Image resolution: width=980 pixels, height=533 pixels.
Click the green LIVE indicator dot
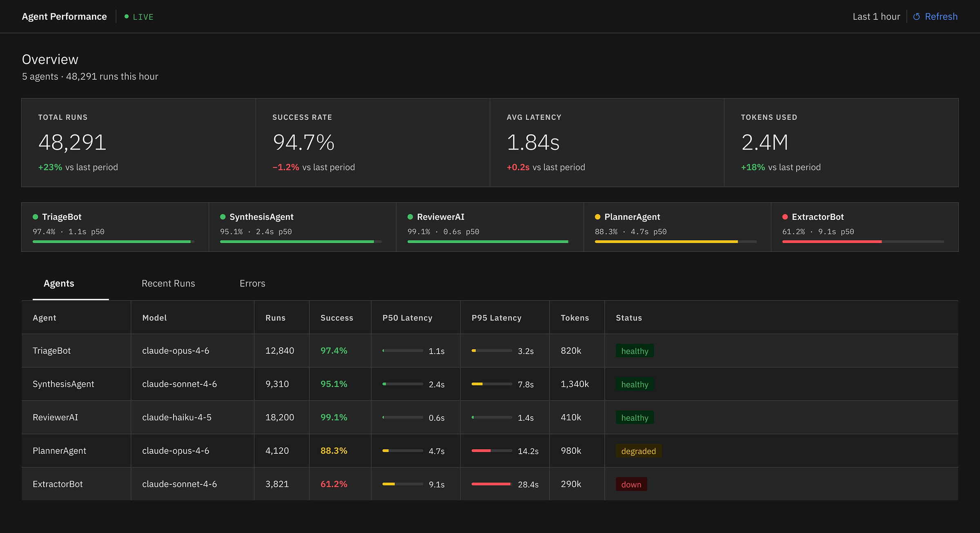[127, 17]
